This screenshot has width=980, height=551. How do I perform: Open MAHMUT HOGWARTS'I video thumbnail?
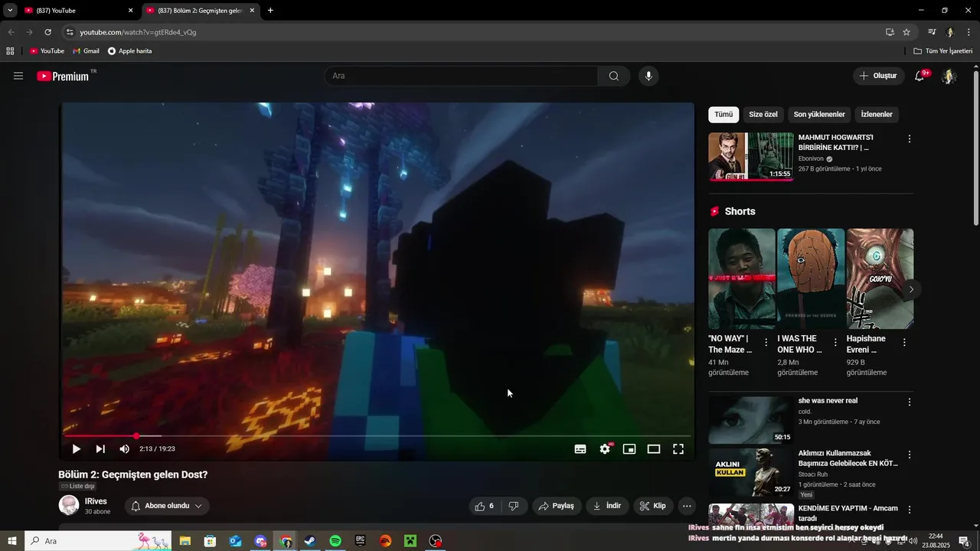click(x=750, y=156)
